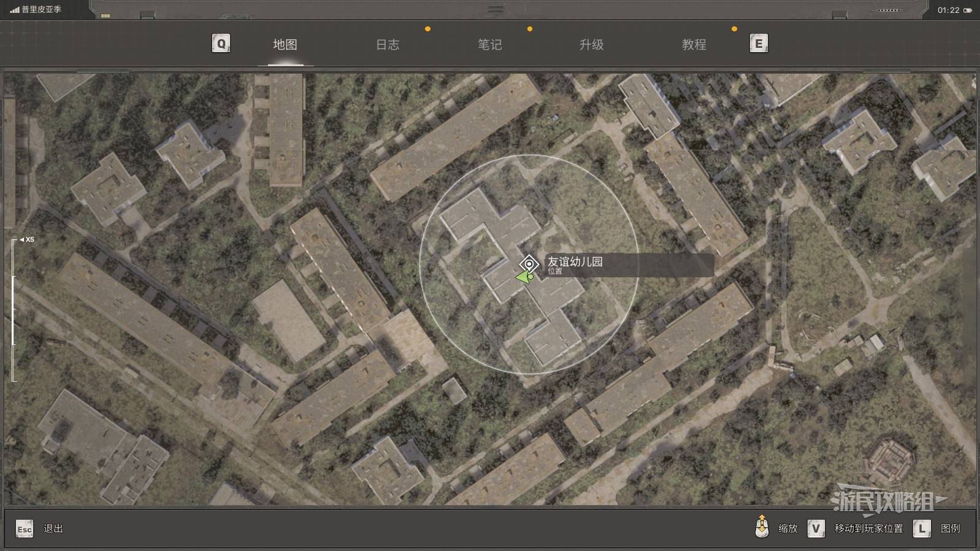The width and height of the screenshot is (980, 551).
Task: Click the notification dot above 笔记 tab
Action: pos(530,29)
